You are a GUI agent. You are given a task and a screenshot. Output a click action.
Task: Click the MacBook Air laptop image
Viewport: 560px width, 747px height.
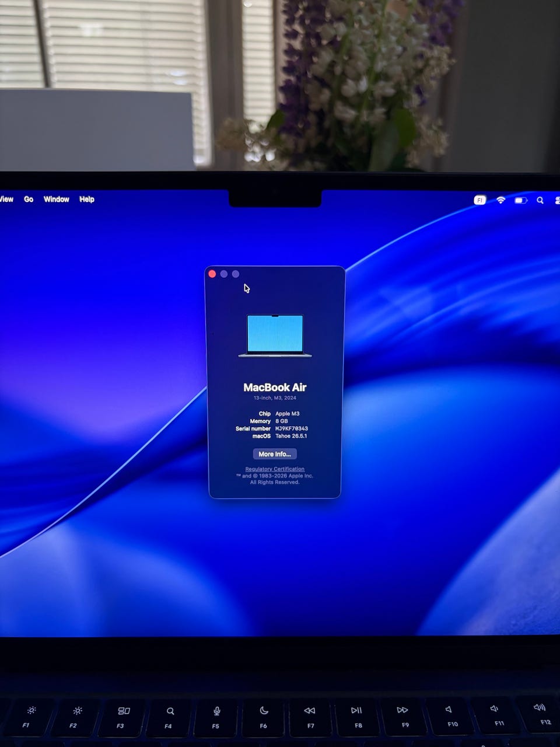click(275, 336)
